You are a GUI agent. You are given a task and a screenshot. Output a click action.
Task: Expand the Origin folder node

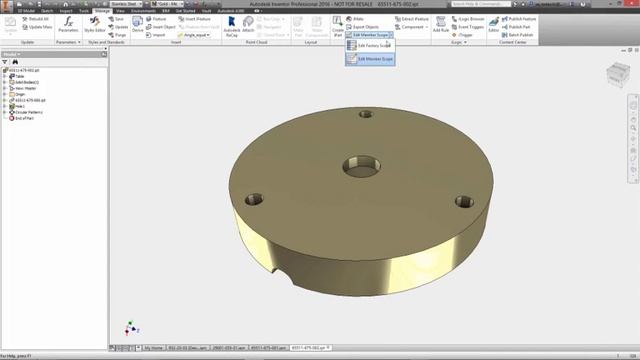(4, 94)
